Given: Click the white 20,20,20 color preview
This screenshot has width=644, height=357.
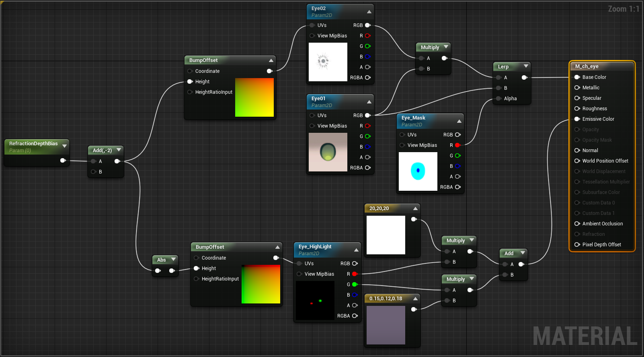Looking at the screenshot, I should point(386,235).
